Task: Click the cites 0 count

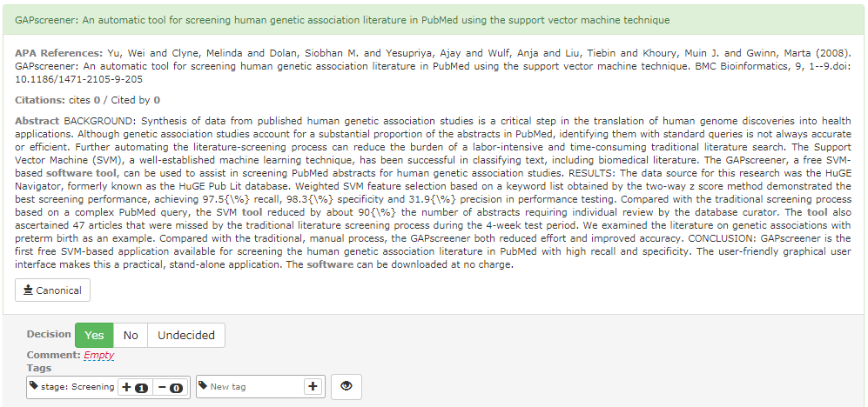Action: (x=84, y=100)
